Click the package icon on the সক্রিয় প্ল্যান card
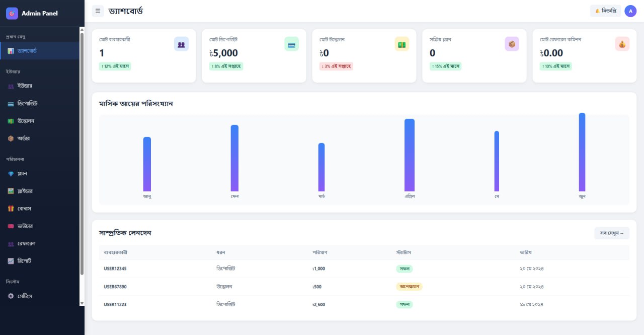Image resolution: width=644 pixels, height=335 pixels. 512,44
